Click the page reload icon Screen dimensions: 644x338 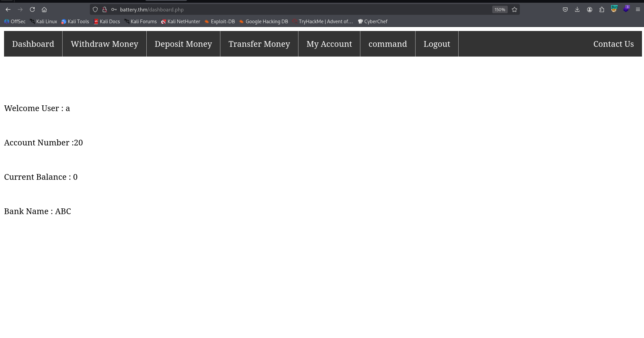click(x=32, y=9)
